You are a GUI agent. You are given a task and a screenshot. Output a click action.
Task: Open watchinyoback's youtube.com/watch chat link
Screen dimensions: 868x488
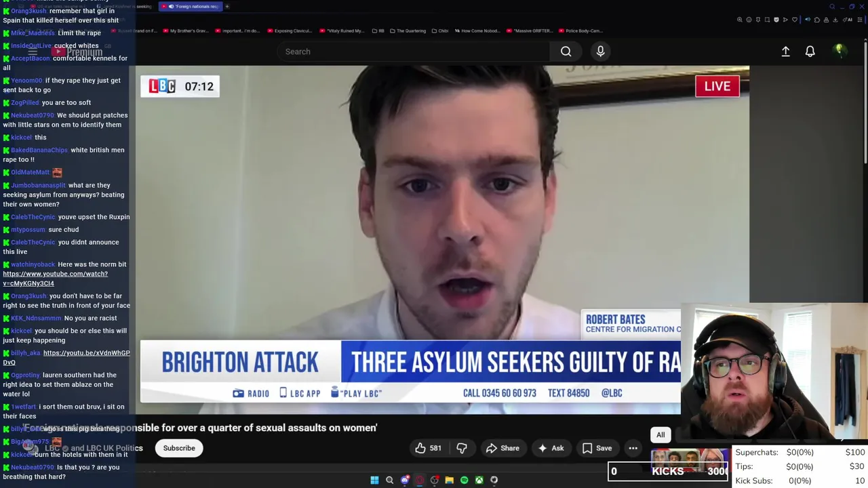(55, 279)
